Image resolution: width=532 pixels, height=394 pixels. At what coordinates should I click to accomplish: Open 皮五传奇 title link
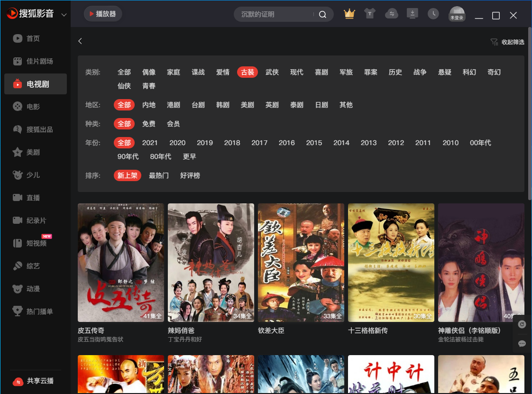click(x=91, y=330)
